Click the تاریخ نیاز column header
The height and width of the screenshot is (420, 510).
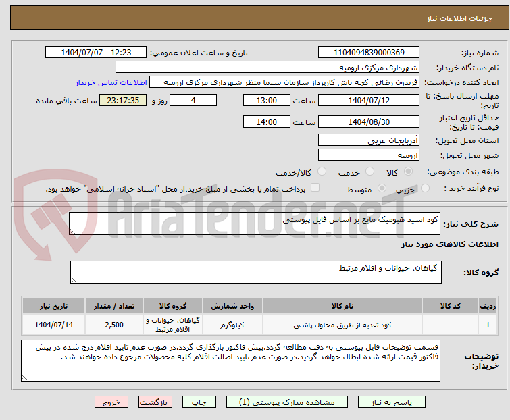(x=53, y=306)
